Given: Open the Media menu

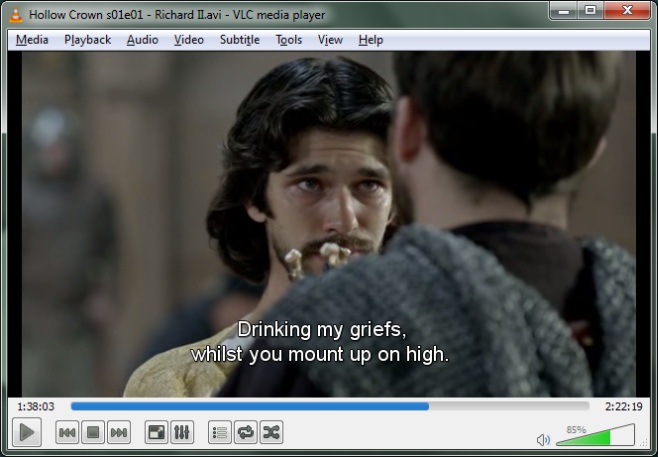Looking at the screenshot, I should pos(32,40).
